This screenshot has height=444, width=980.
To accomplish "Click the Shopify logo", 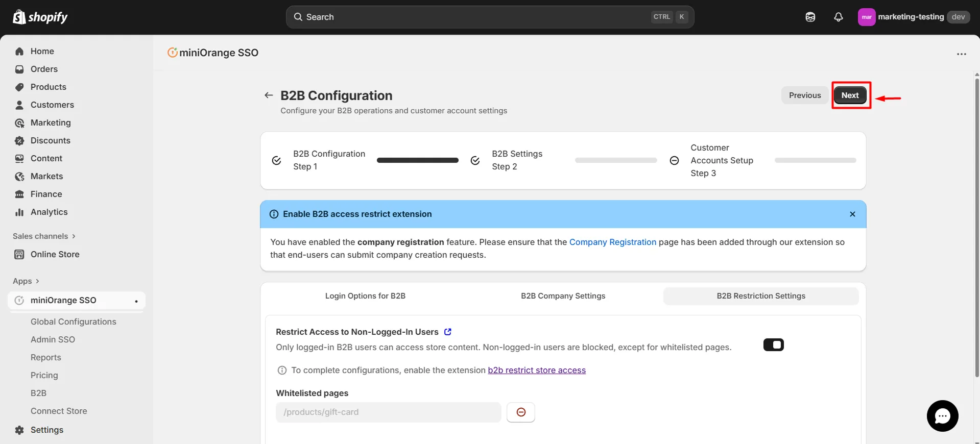I will tap(40, 17).
